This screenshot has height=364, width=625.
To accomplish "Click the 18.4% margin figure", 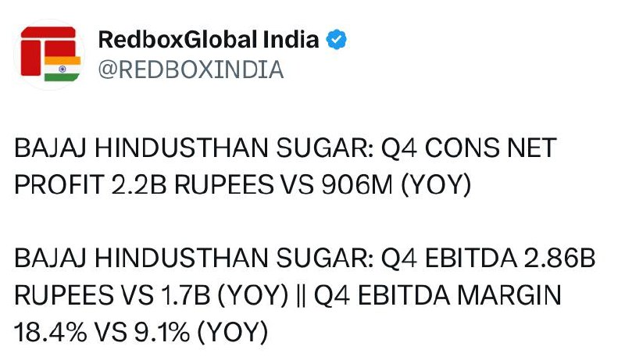I will tap(50, 333).
